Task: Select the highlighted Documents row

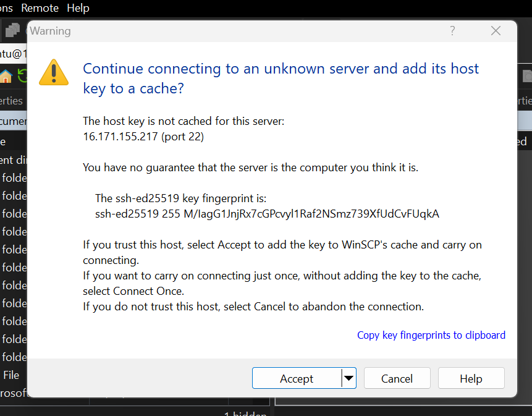Action: coord(13,121)
